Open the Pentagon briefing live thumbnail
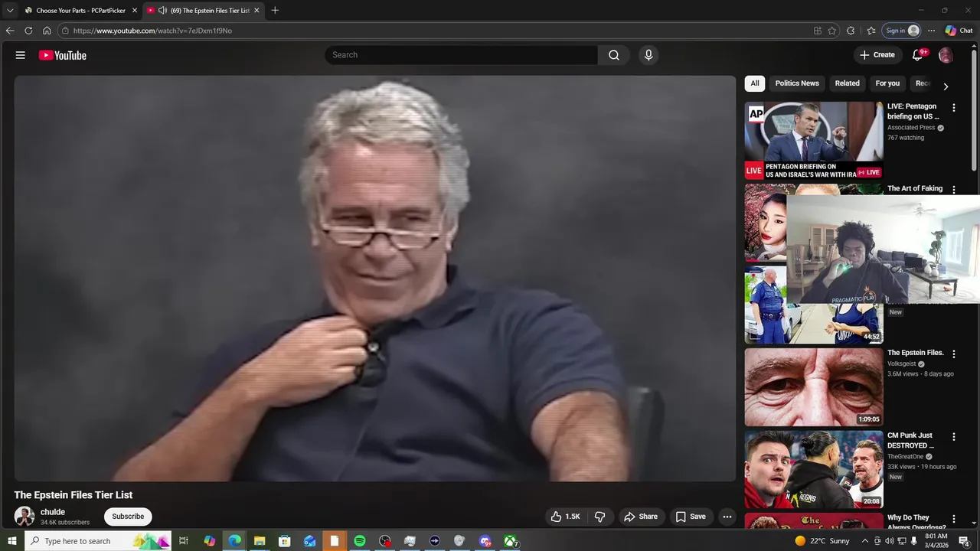The width and height of the screenshot is (980, 551). pyautogui.click(x=814, y=140)
